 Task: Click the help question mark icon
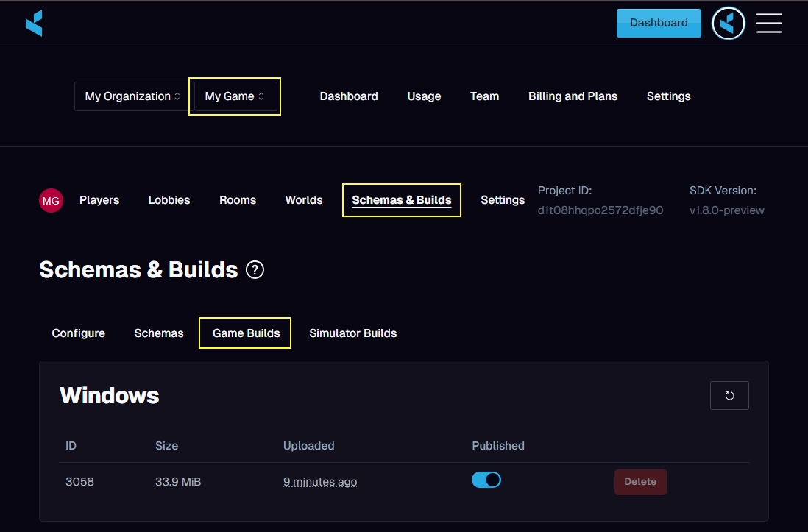tap(255, 270)
